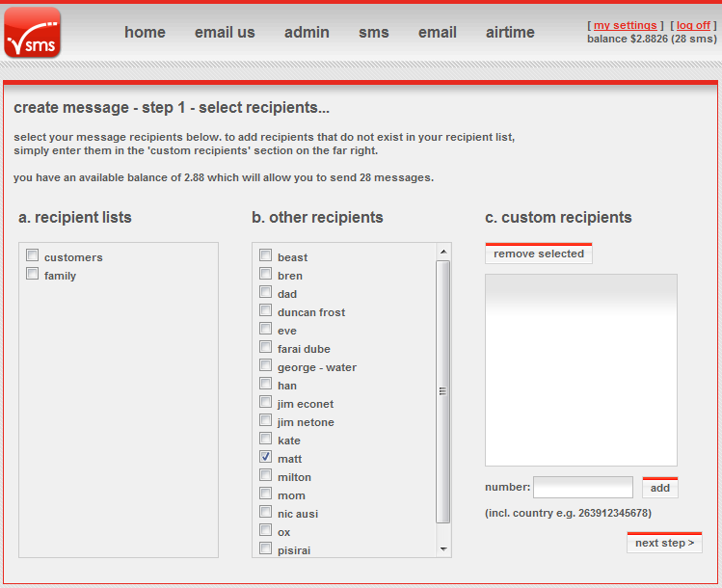
Task: Click add to add custom number
Action: click(659, 489)
